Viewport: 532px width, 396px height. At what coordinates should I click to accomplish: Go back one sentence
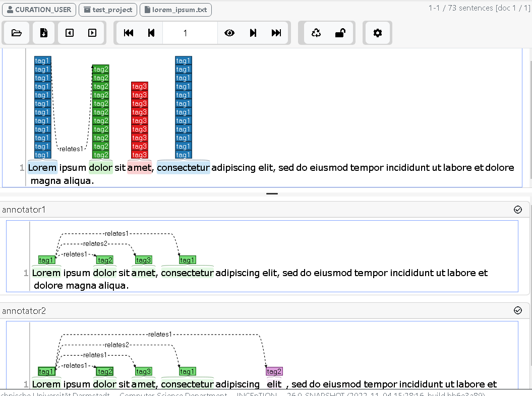151,33
